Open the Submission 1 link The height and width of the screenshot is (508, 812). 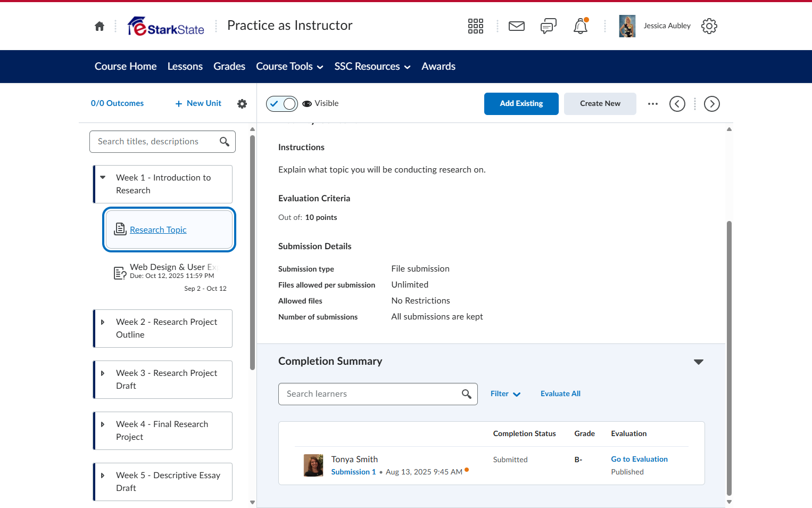coord(353,472)
